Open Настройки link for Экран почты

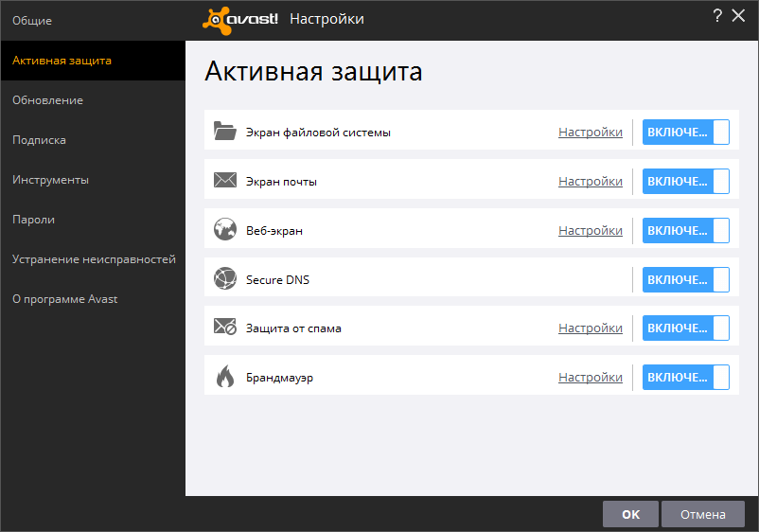(590, 182)
